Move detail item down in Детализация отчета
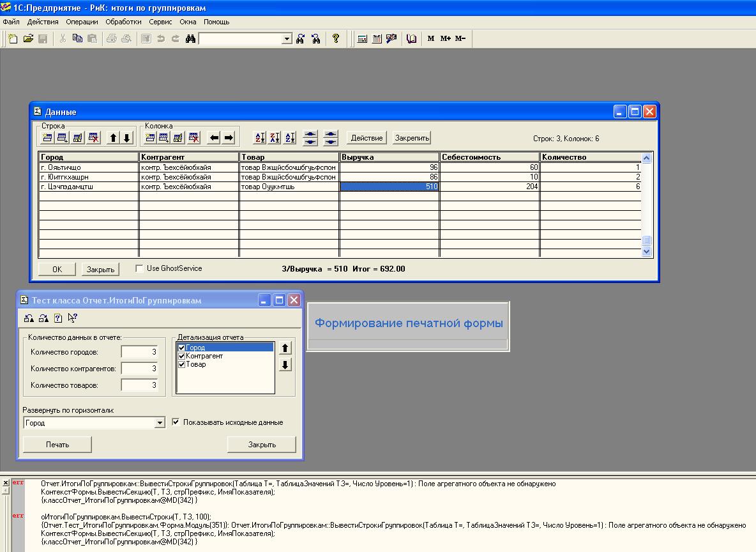The image size is (756, 552). pyautogui.click(x=285, y=365)
